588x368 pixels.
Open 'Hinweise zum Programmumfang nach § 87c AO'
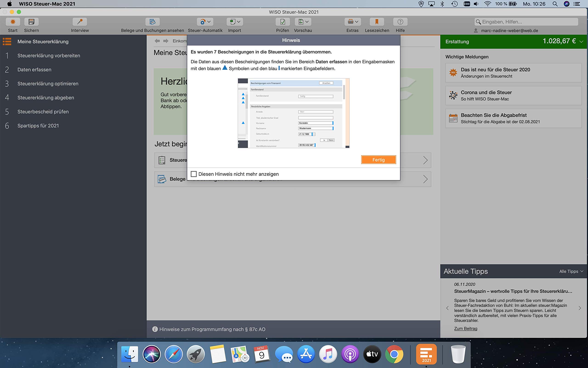[x=212, y=329]
